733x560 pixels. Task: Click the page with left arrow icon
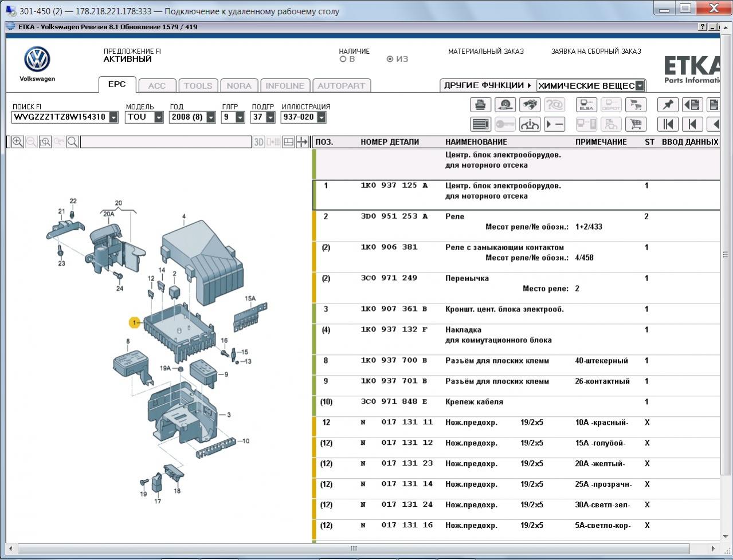(x=692, y=105)
